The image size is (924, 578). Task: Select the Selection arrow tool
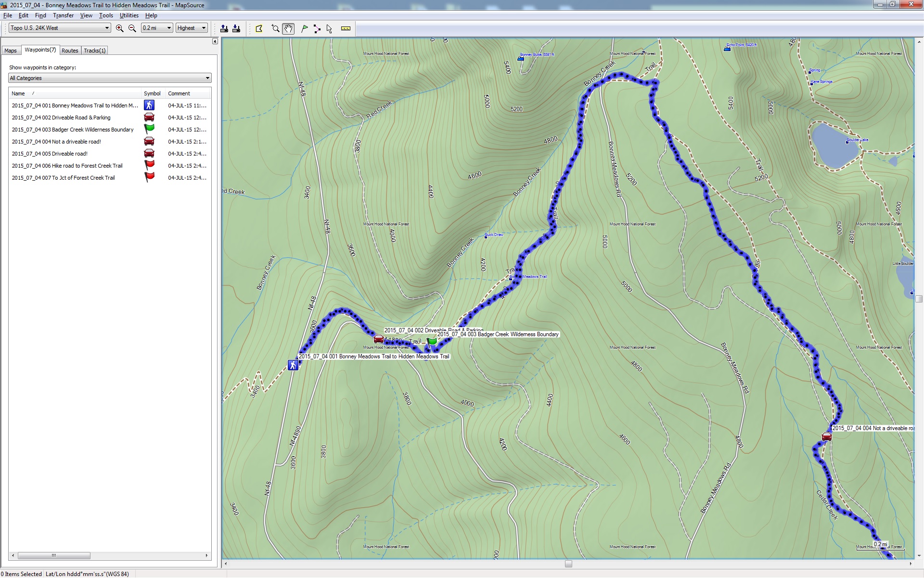(x=329, y=28)
